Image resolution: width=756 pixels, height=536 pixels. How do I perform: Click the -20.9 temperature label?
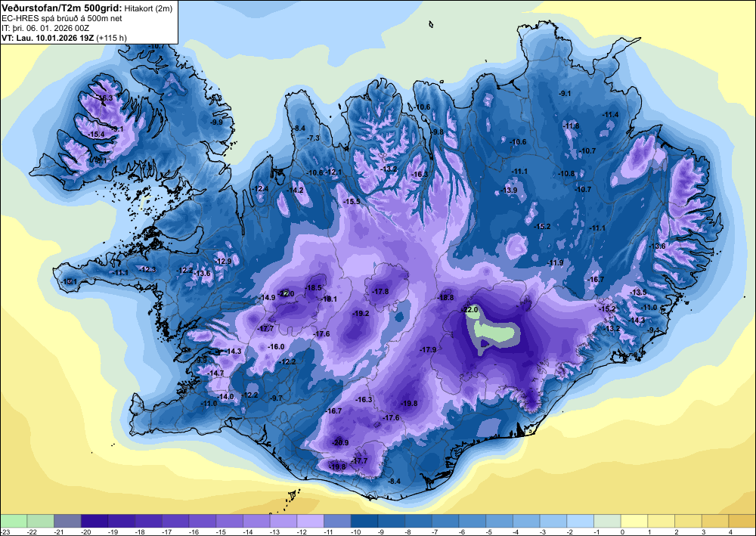point(340,442)
